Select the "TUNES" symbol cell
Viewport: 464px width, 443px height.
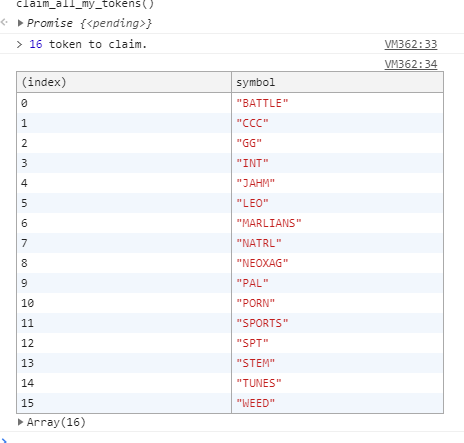[337, 383]
